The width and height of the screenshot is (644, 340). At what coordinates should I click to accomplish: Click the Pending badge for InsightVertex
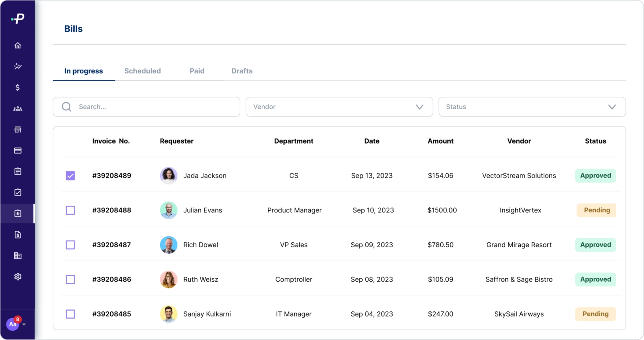pos(596,210)
